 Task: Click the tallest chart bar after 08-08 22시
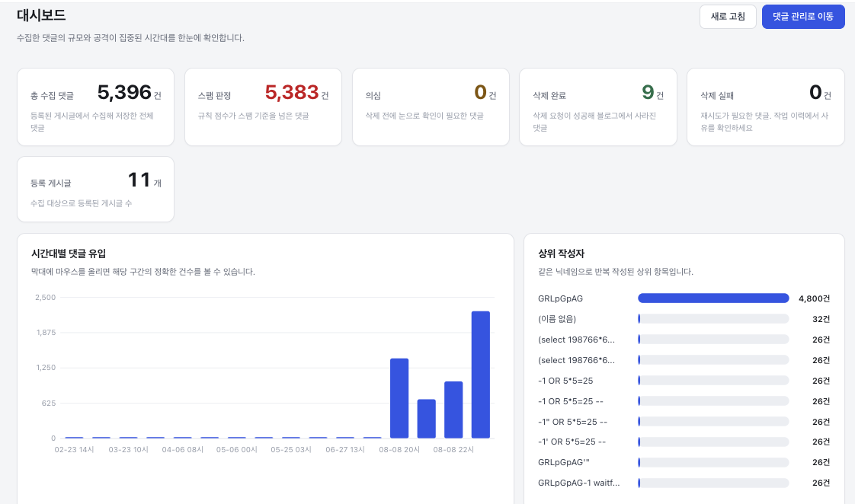tap(480, 375)
